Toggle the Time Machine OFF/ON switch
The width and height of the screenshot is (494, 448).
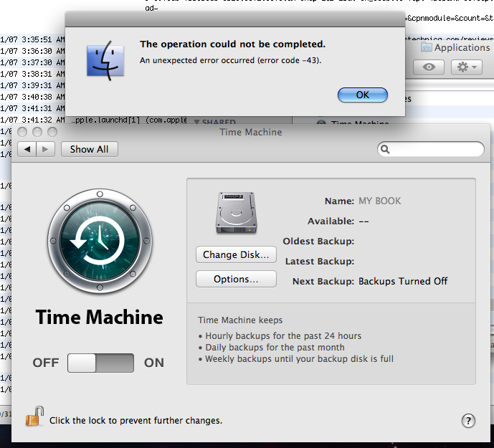(100, 363)
